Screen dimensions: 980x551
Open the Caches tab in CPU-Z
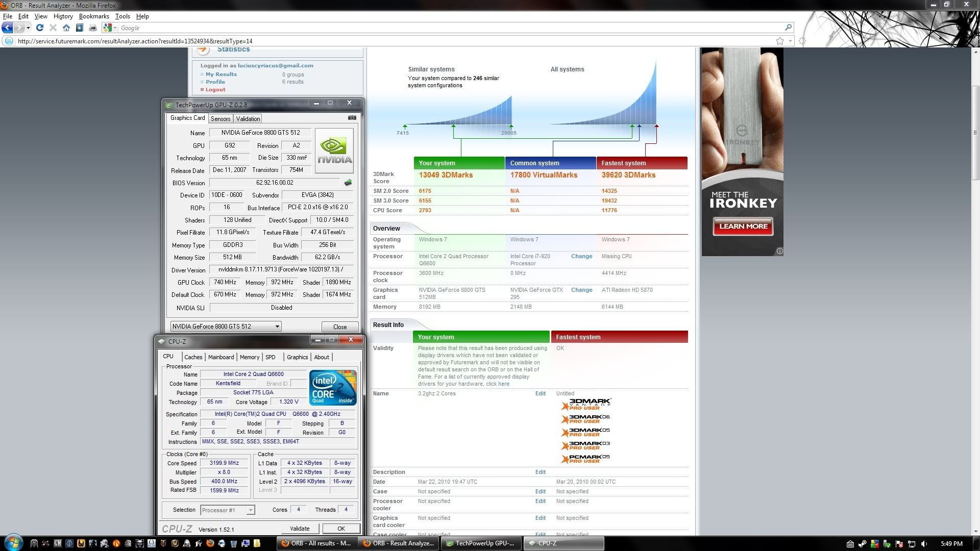pos(193,357)
